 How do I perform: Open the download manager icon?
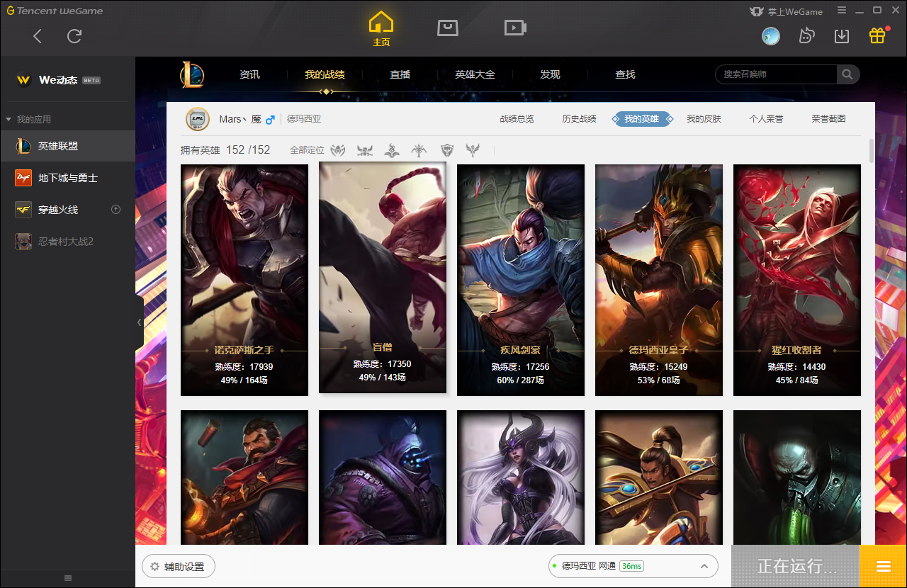coord(842,35)
